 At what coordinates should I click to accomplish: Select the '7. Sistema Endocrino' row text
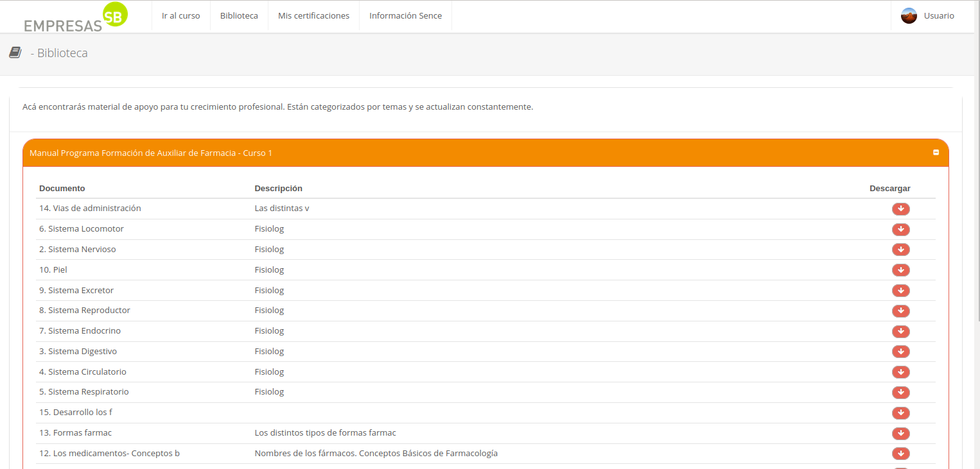(x=80, y=331)
